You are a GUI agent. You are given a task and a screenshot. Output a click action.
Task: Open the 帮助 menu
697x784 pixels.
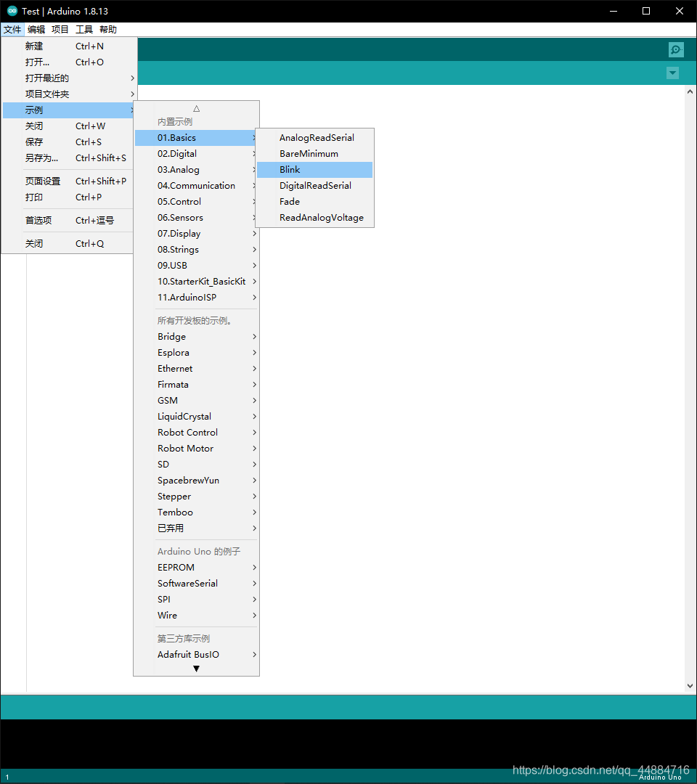pyautogui.click(x=108, y=30)
